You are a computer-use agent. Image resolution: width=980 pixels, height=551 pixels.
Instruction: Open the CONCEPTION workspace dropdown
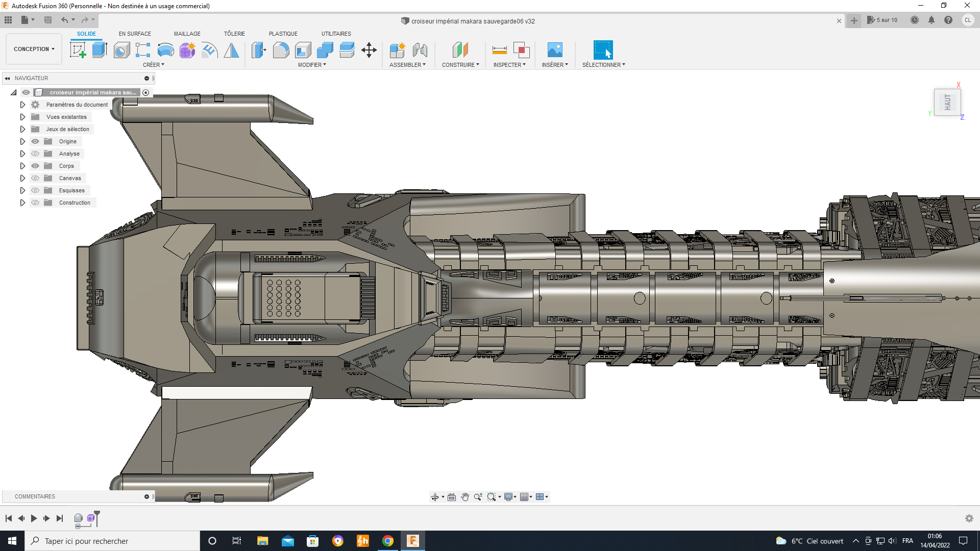coord(34,49)
